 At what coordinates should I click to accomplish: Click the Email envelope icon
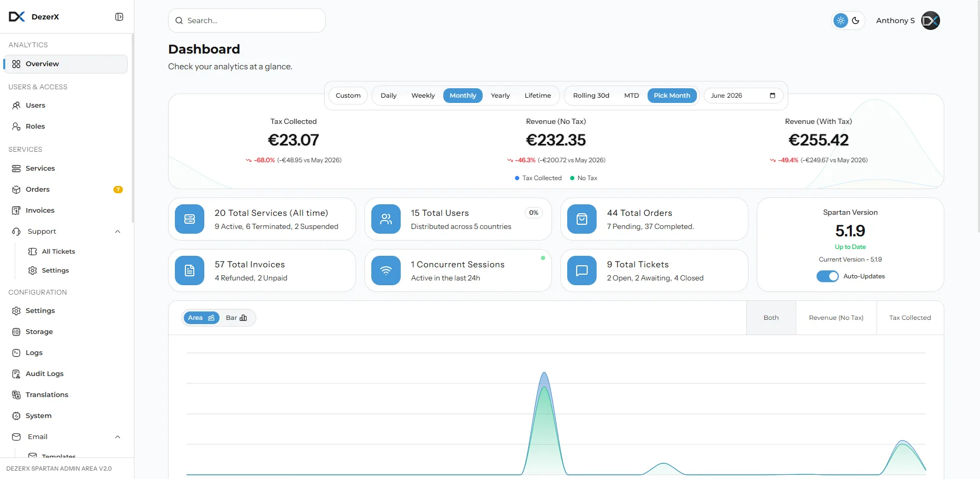[x=16, y=437]
